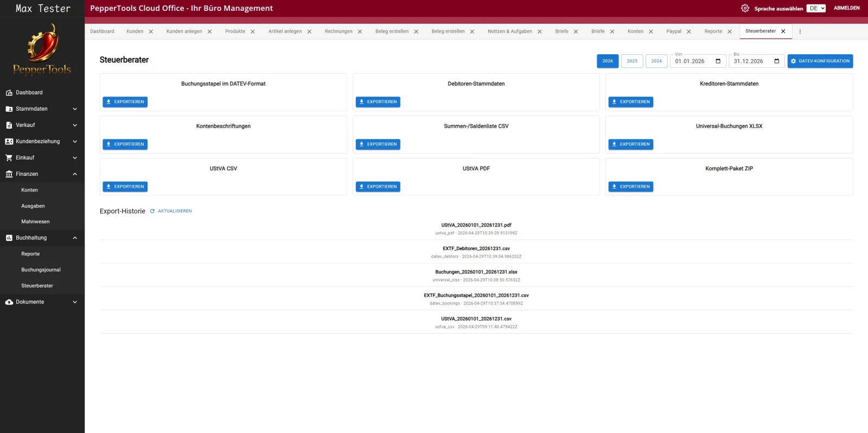Export Summen-/Saldenliste CSV
Image resolution: width=868 pixels, height=433 pixels.
(x=378, y=144)
